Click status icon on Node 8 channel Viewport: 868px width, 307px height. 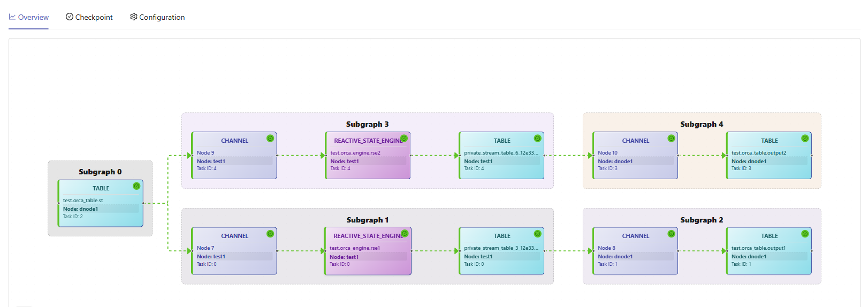click(671, 234)
